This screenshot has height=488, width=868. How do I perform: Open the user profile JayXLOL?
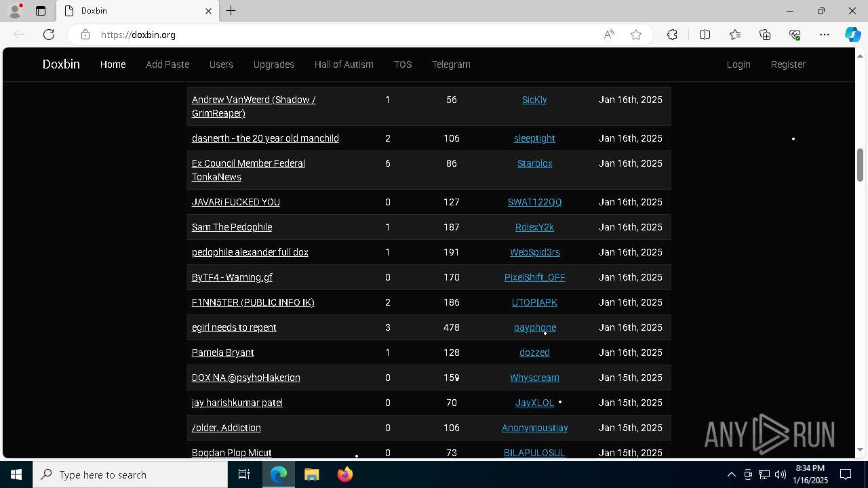534,403
